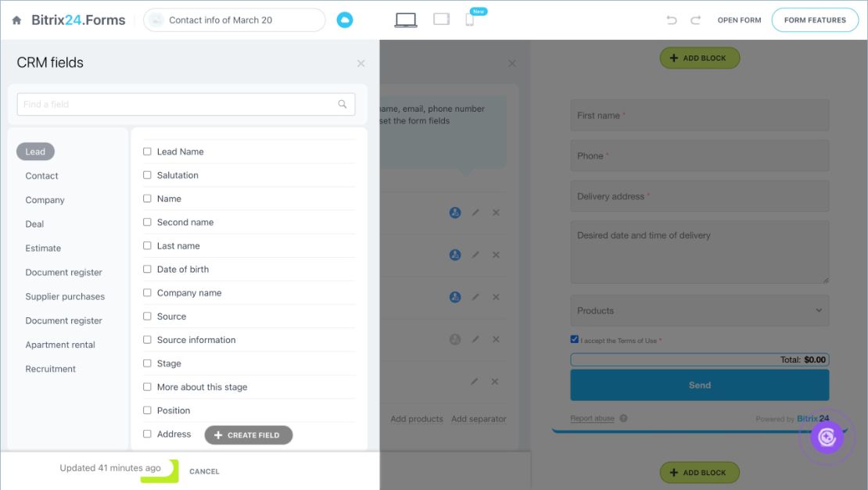Image resolution: width=868 pixels, height=490 pixels.
Task: Click the help icon beside Report abuse
Action: 624,419
